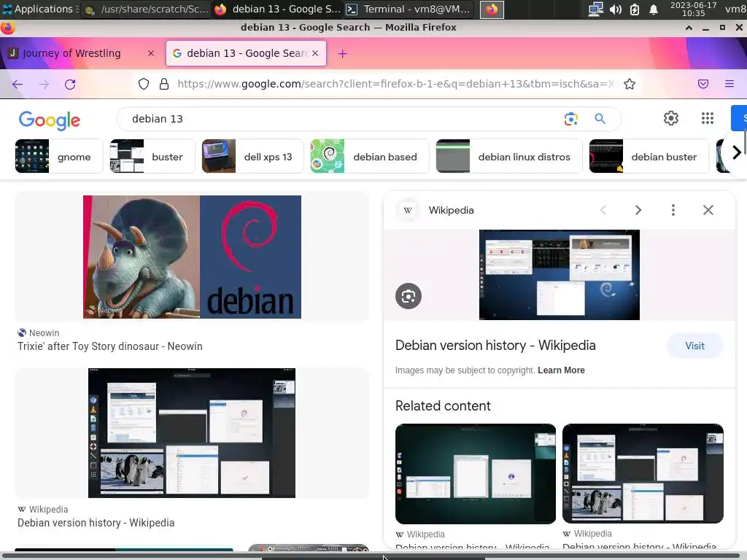Switch to /usr/share/scratch window in taskbar
747x560 pixels.
[x=146, y=9]
